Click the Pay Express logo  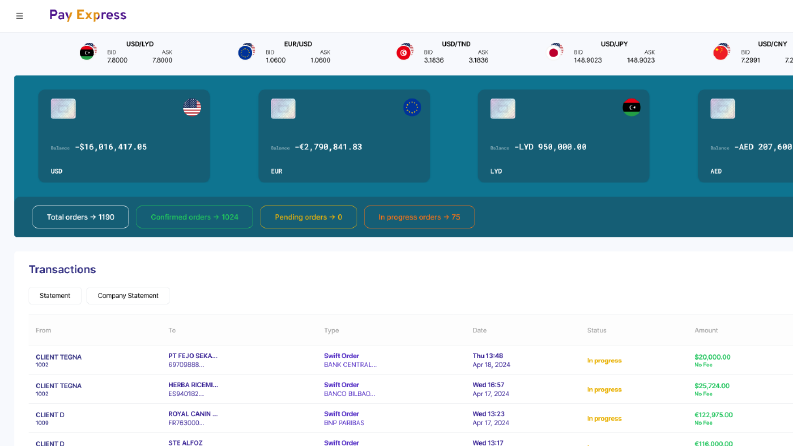click(x=87, y=15)
